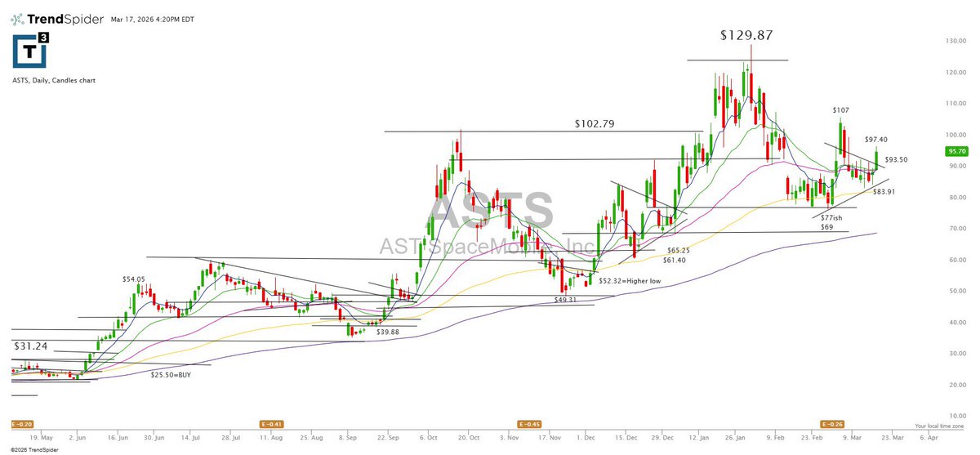Click the 60.00 price axis label

tap(956, 260)
